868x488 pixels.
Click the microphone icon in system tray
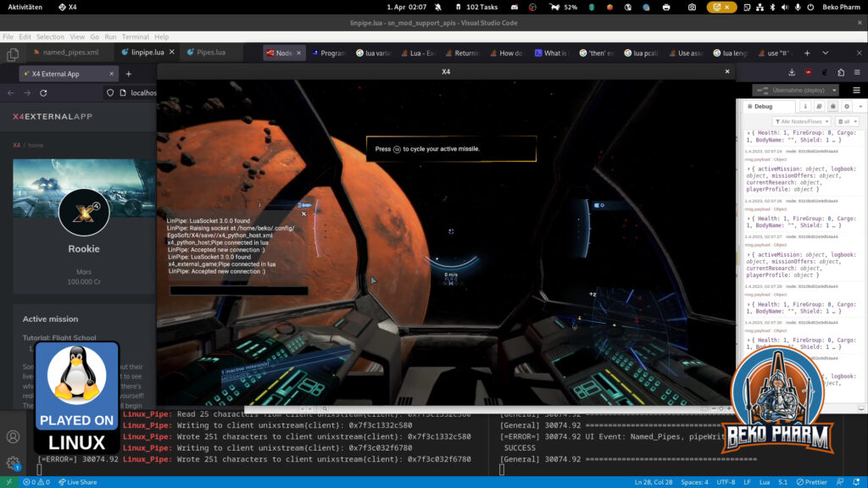point(798,7)
